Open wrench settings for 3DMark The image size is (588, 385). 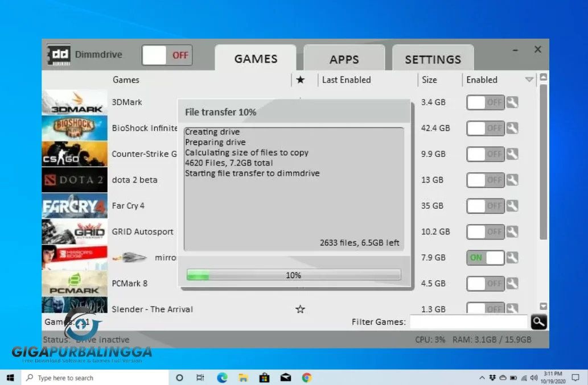(512, 102)
